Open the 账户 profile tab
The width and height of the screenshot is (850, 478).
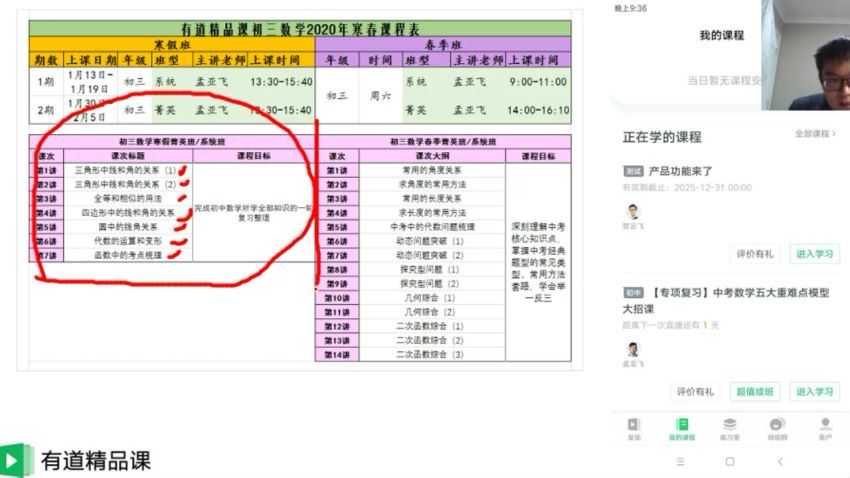pyautogui.click(x=825, y=428)
